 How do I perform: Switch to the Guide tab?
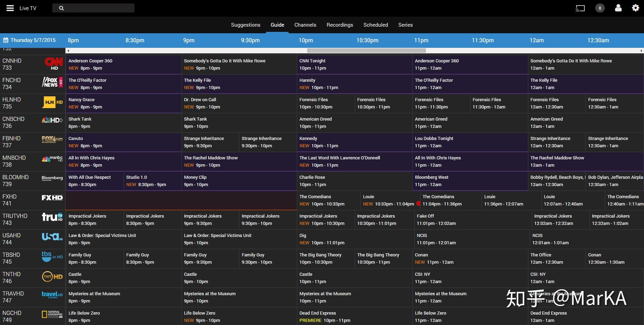click(277, 25)
